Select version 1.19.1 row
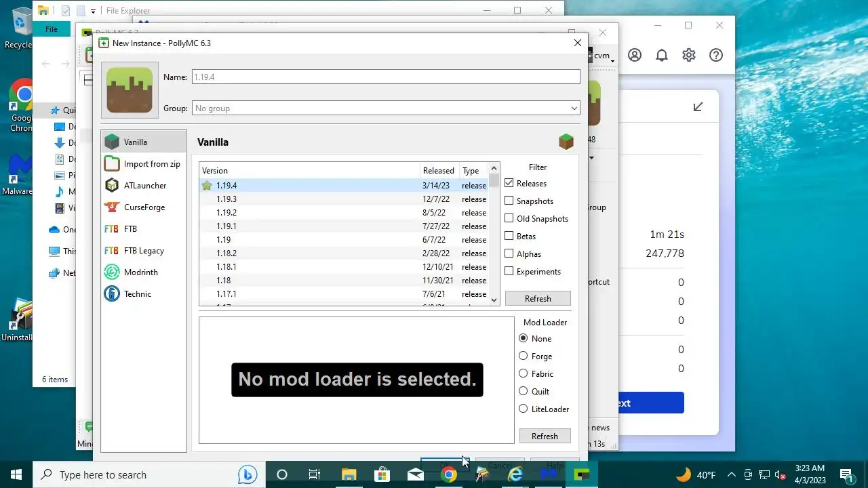This screenshot has width=868, height=488. click(344, 226)
